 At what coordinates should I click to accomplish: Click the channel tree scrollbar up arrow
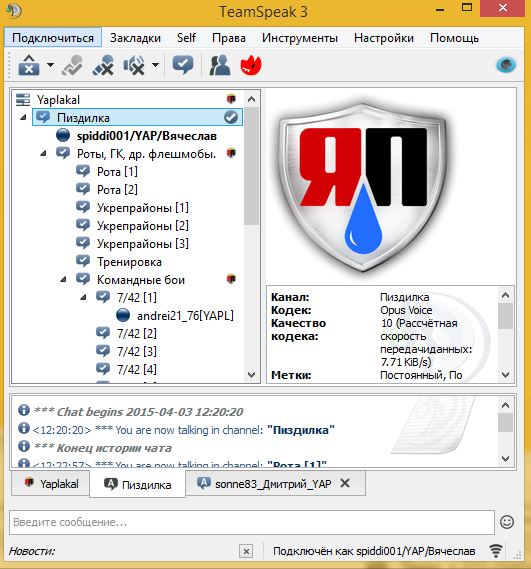[251, 99]
